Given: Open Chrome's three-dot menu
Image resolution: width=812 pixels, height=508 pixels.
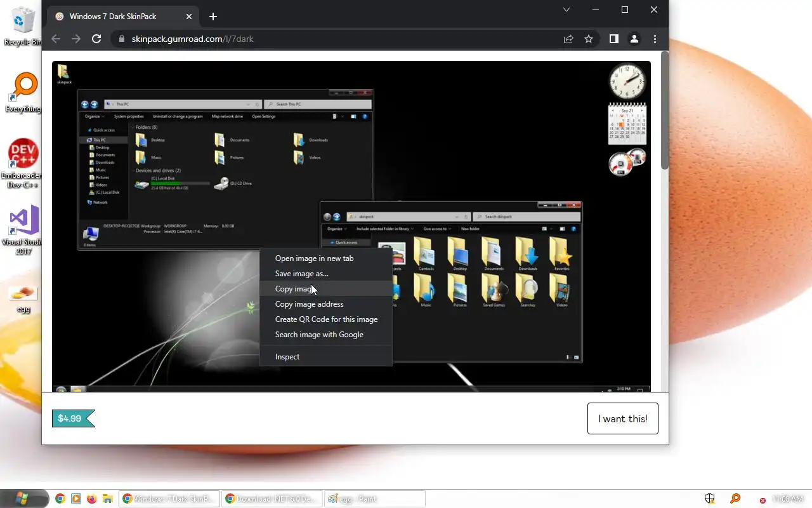Looking at the screenshot, I should click(x=655, y=39).
